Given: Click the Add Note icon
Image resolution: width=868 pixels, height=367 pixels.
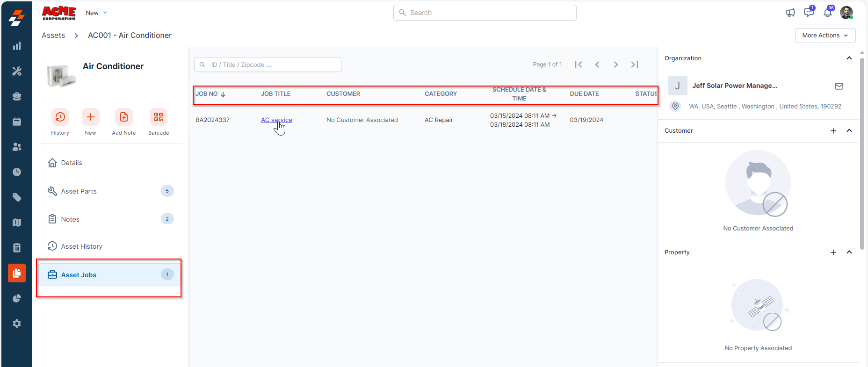Looking at the screenshot, I should coord(124,117).
